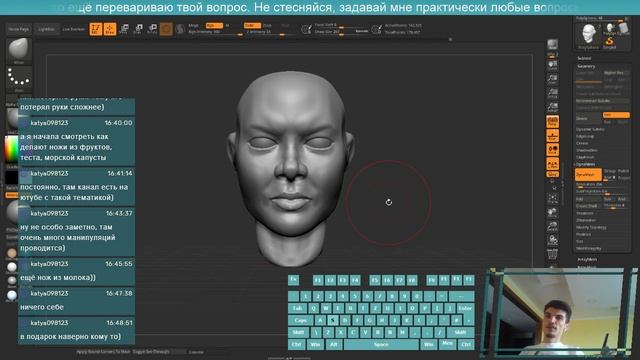
Task: Click the Zoom canvas icon on right shelf
Action: point(552,80)
